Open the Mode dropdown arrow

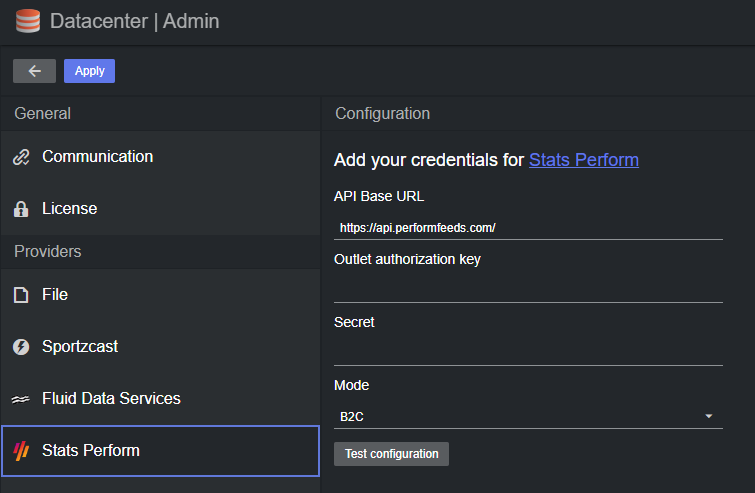click(708, 416)
